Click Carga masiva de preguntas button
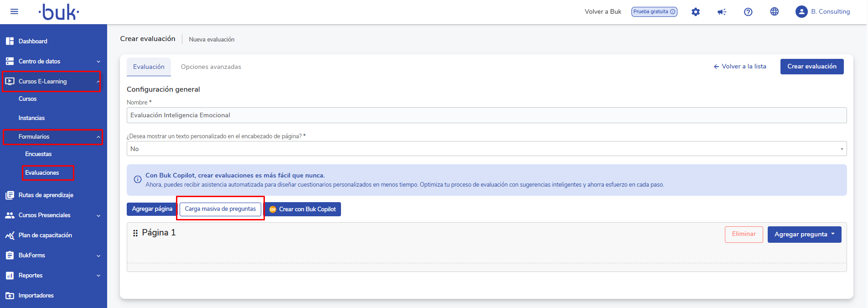Screen dimensions: 868x308 point(220,209)
